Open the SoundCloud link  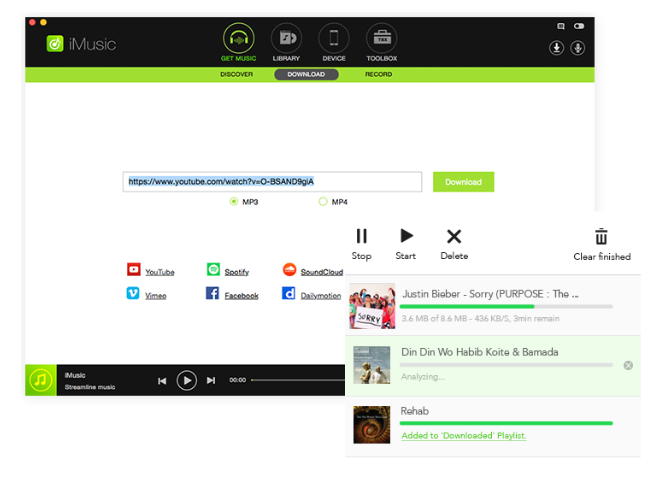[x=322, y=272]
